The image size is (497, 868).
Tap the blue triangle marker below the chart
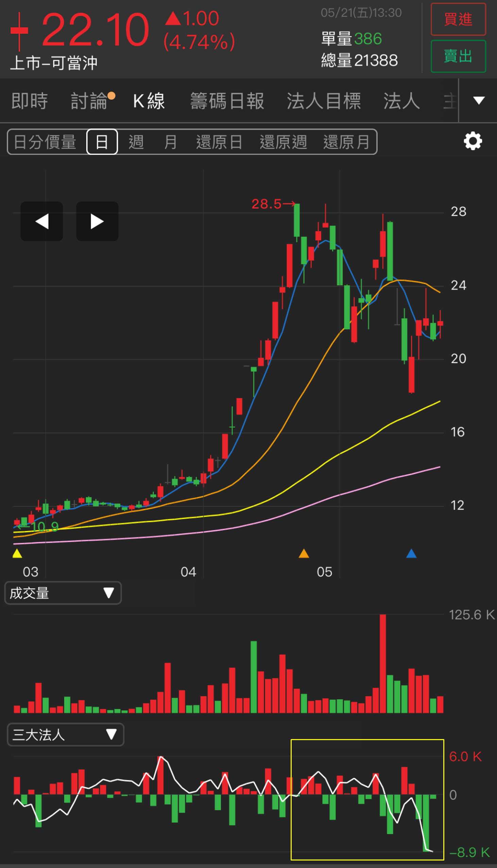coord(411,553)
